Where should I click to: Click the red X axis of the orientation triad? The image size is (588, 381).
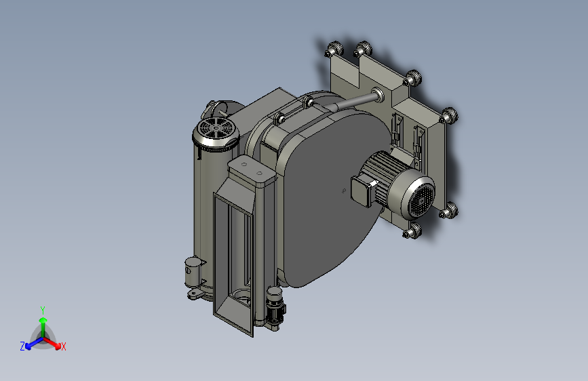coord(53,343)
